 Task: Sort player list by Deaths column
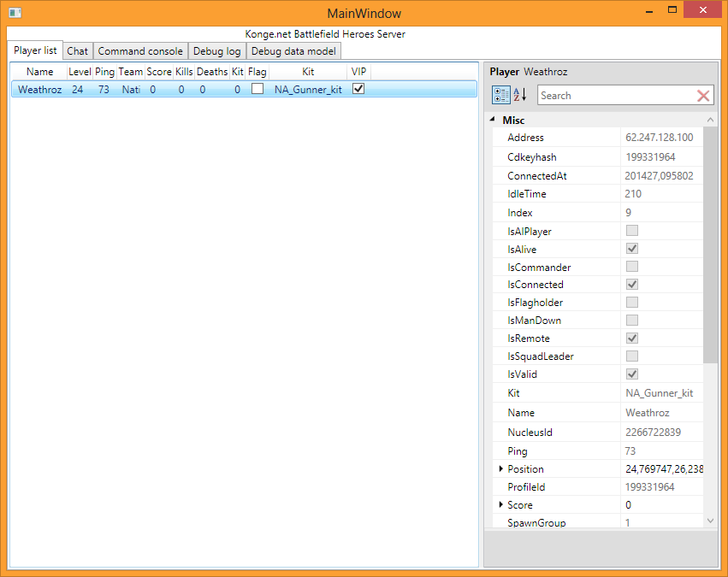(x=212, y=72)
